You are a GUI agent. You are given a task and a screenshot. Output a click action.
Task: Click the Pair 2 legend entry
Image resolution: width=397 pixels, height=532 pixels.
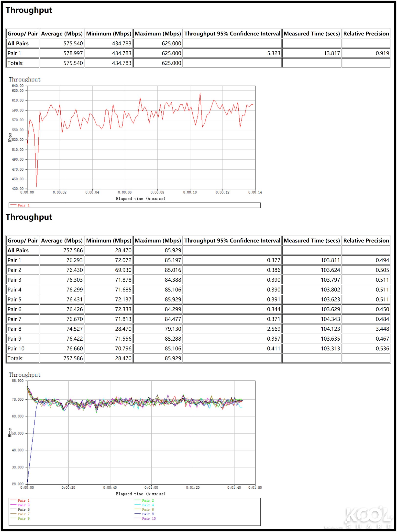[x=144, y=501]
